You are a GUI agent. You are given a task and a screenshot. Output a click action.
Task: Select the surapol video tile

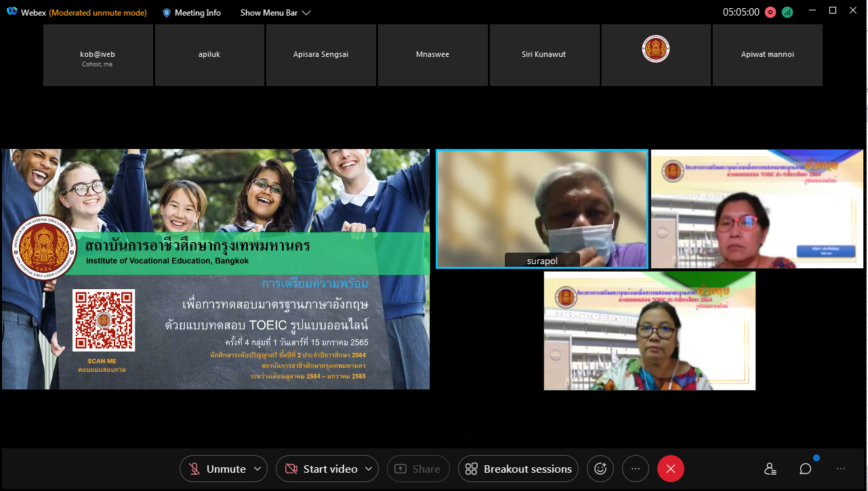(541, 209)
